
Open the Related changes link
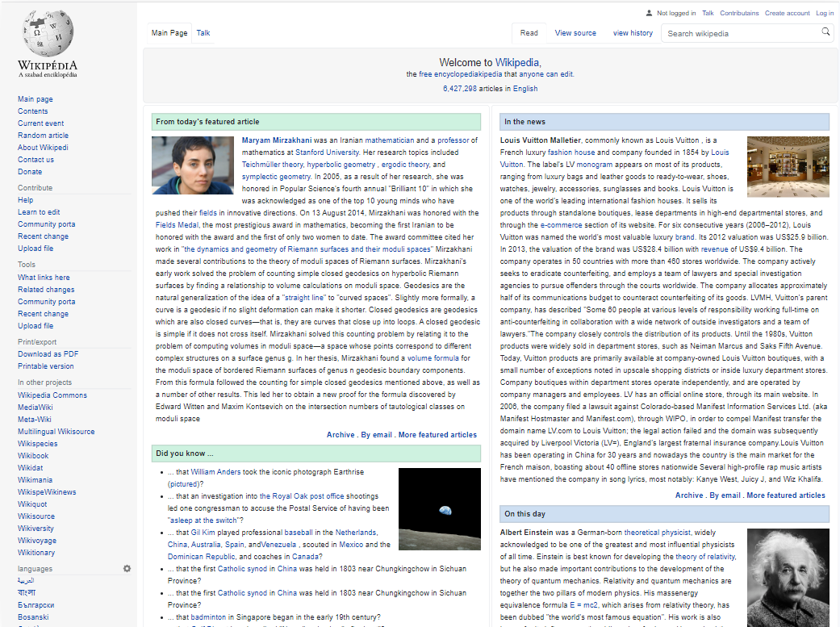pos(46,290)
